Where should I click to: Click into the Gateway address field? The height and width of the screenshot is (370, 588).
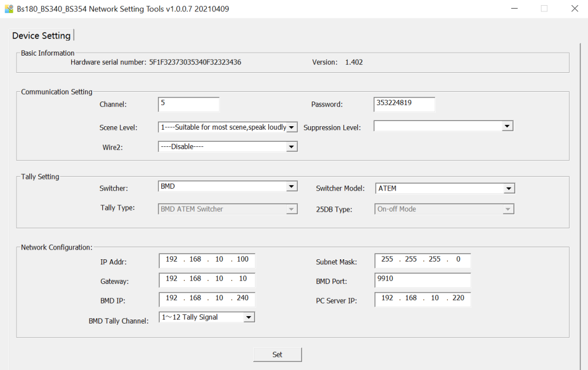click(207, 279)
